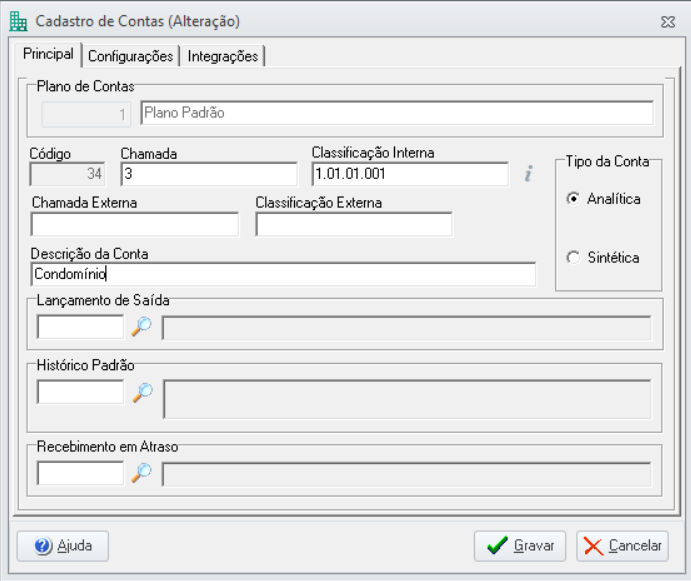
Task: Save changes with the Gravar button
Action: tap(520, 546)
